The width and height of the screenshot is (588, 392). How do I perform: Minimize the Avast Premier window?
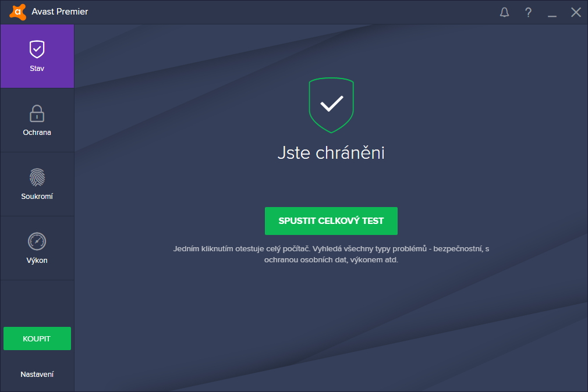tap(552, 12)
